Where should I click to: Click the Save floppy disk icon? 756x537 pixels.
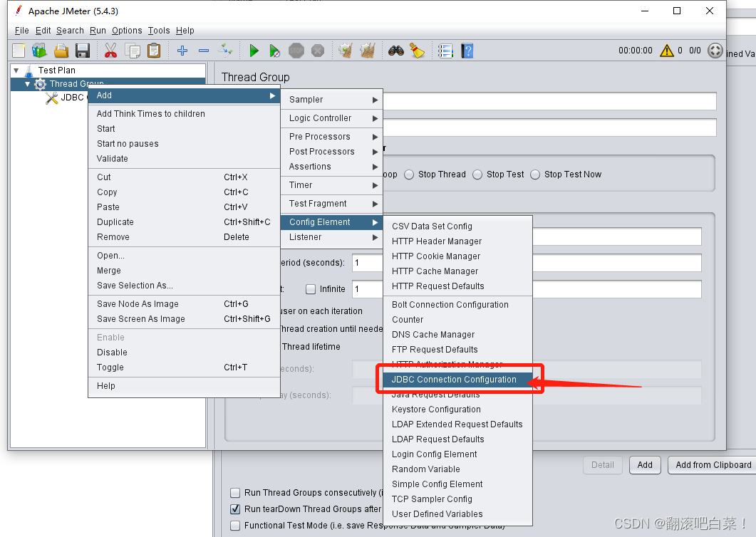[x=83, y=50]
